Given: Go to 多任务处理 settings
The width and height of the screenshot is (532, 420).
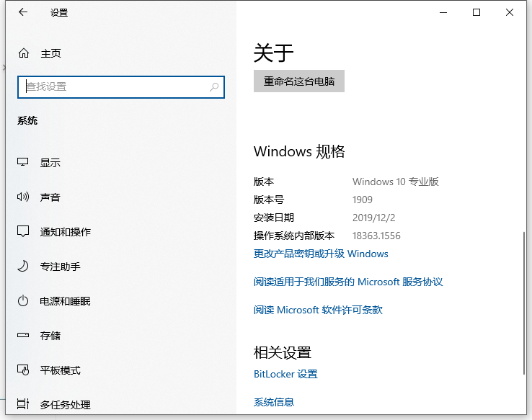Looking at the screenshot, I should (x=65, y=404).
